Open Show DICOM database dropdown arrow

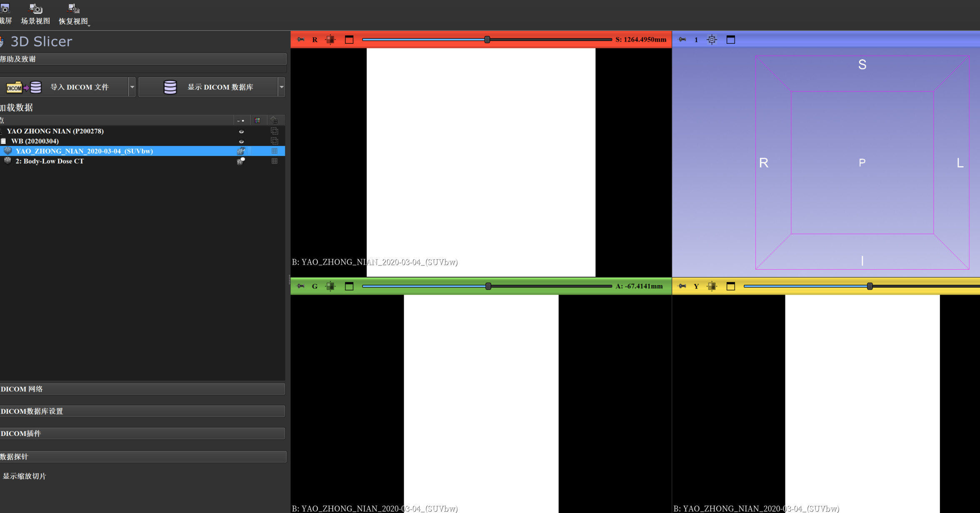tap(281, 87)
